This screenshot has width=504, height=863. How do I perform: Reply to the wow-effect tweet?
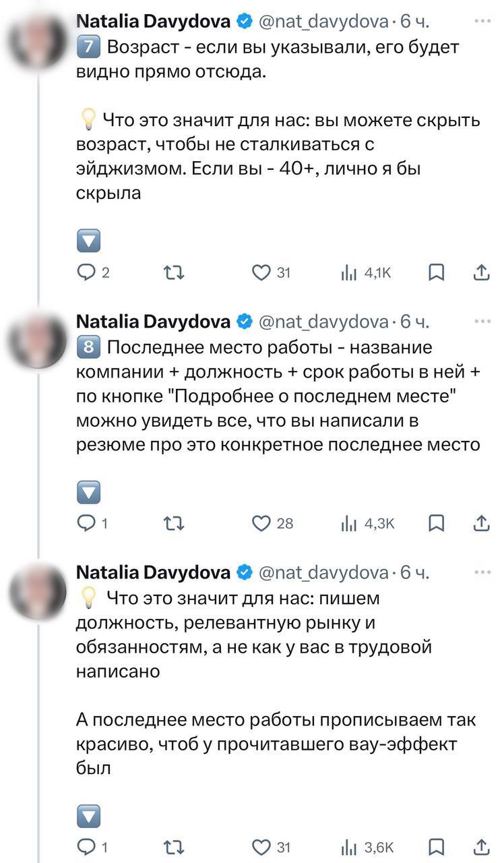(x=88, y=847)
